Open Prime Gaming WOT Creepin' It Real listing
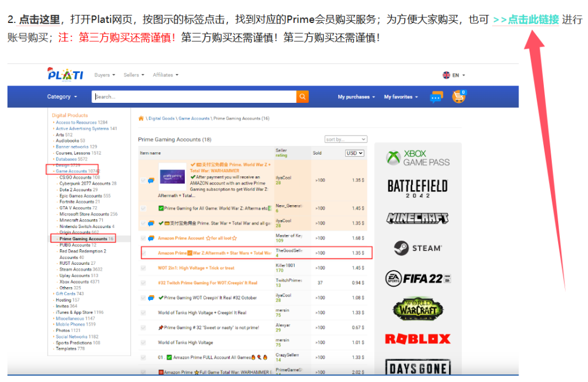The height and width of the screenshot is (382, 588). click(207, 298)
